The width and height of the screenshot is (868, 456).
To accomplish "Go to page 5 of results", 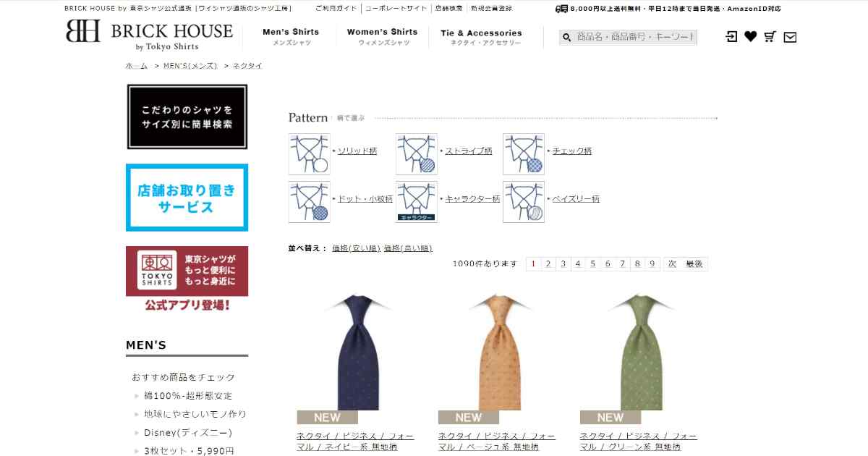I will coord(592,264).
